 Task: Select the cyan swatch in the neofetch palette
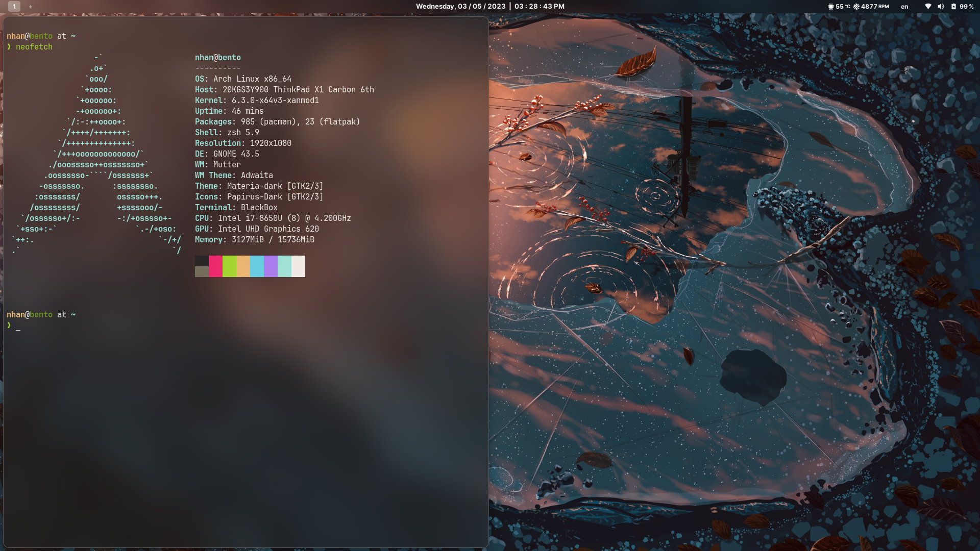257,266
